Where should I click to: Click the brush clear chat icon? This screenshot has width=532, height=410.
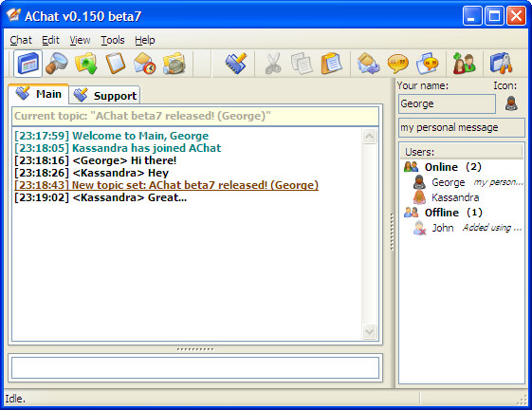236,64
